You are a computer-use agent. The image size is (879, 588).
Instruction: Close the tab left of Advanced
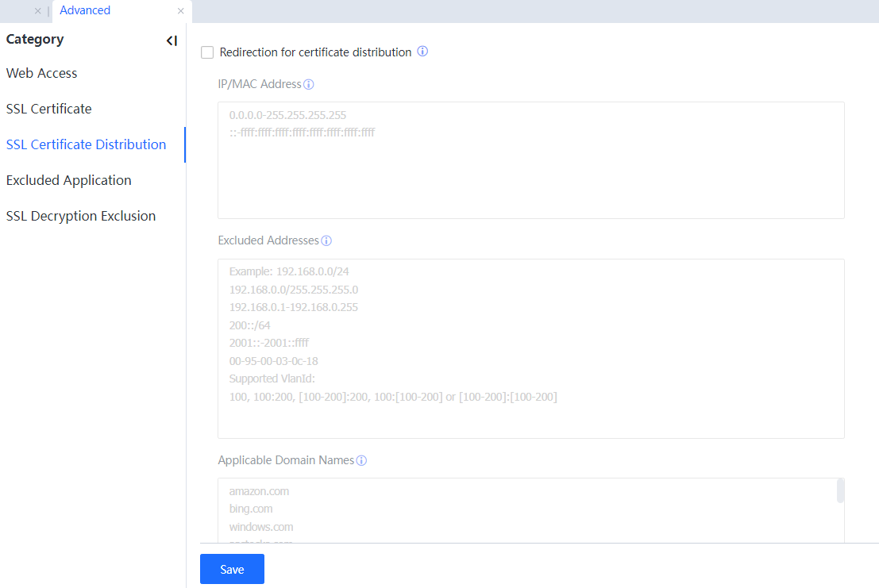[37, 11]
